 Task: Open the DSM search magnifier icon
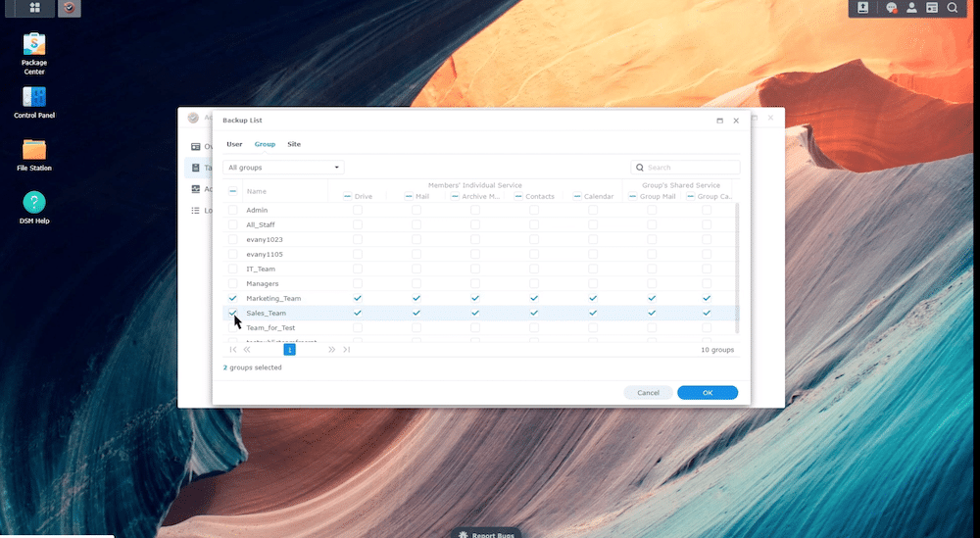coord(953,8)
